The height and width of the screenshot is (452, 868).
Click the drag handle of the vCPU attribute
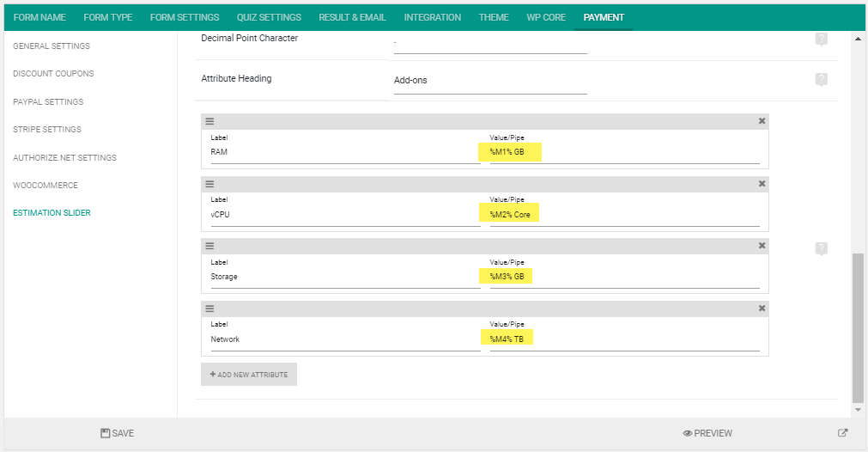[x=209, y=184]
